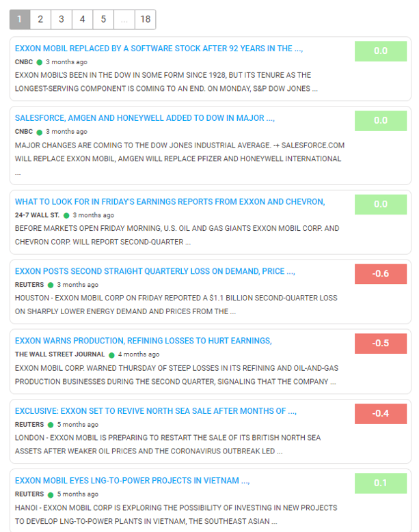This screenshot has height=532, width=419.
Task: Select the active page 1 button
Action: [x=19, y=19]
